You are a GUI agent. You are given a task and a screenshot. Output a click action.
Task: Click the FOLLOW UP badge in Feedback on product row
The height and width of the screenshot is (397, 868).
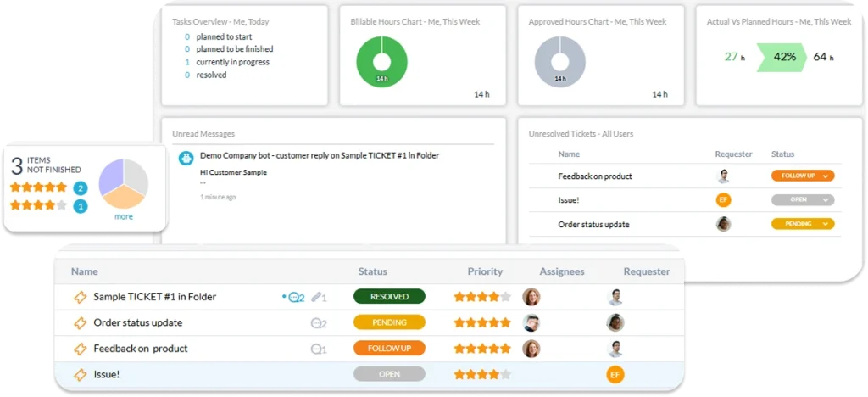pyautogui.click(x=389, y=349)
